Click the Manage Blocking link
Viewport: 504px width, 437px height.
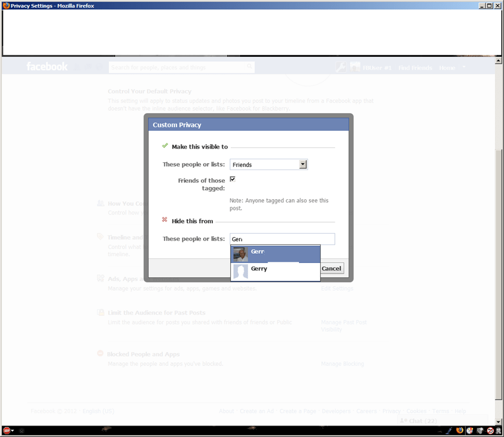click(x=342, y=364)
